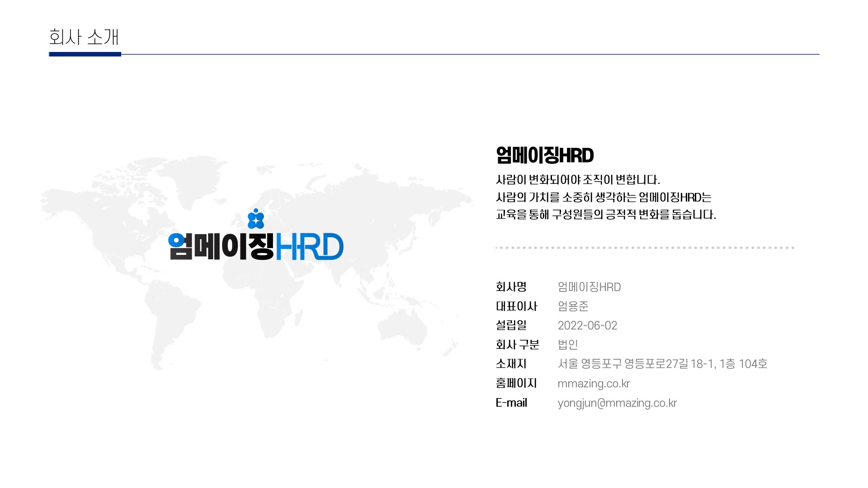This screenshot has height=488, width=868.
Task: Click the CEO name 엄용준
Action: point(573,306)
